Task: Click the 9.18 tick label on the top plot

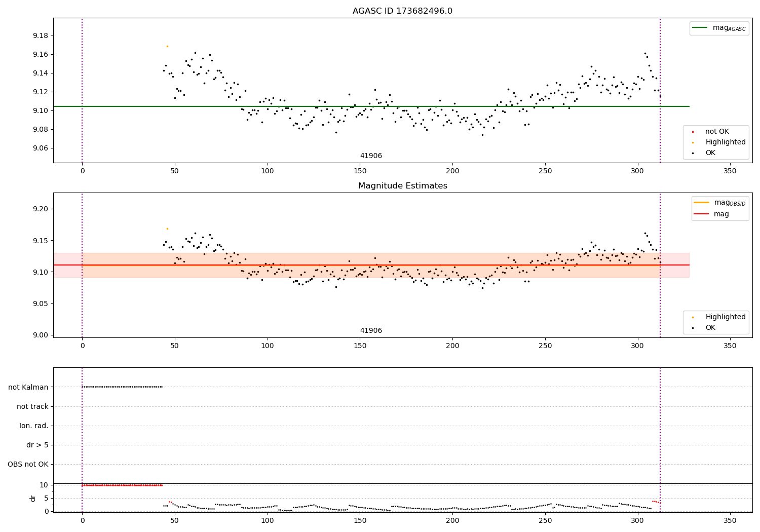Action: pyautogui.click(x=41, y=35)
